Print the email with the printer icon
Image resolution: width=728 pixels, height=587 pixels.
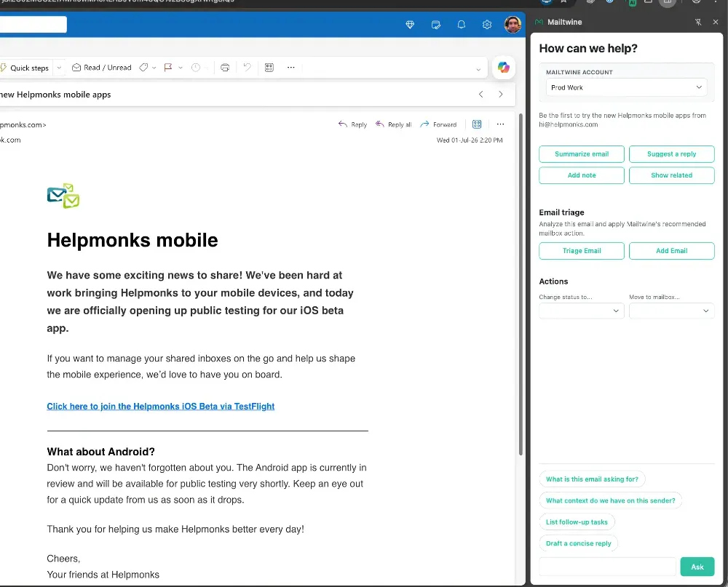tap(225, 68)
